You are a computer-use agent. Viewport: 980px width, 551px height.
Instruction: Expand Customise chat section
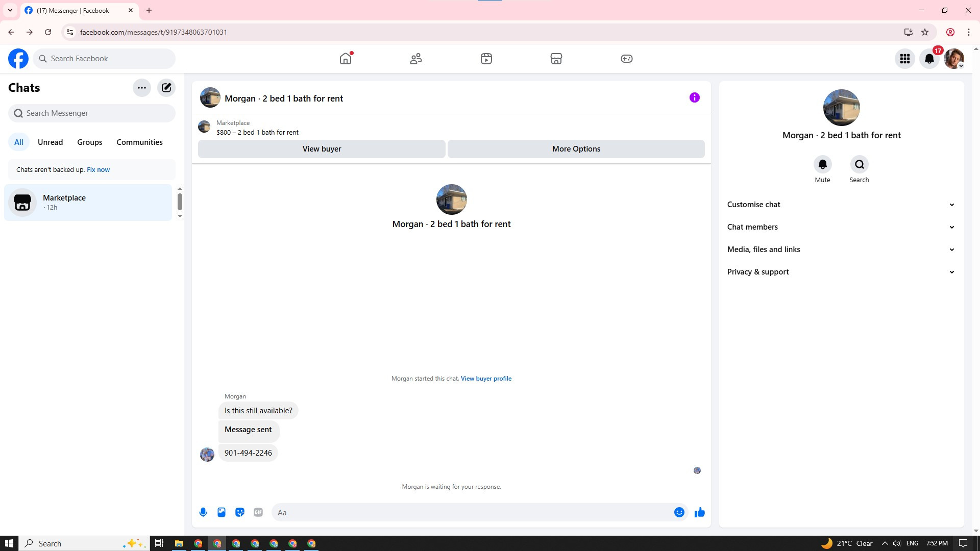(841, 205)
